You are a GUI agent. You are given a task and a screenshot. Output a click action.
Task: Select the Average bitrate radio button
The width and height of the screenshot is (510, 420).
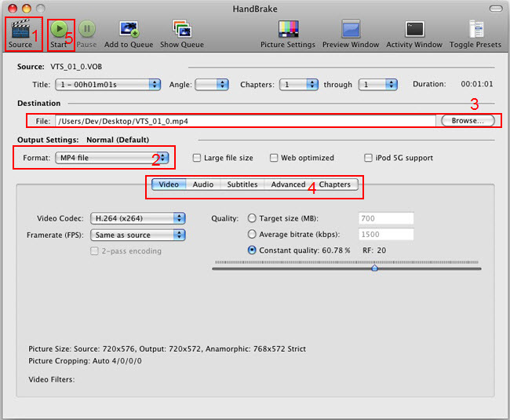click(252, 234)
